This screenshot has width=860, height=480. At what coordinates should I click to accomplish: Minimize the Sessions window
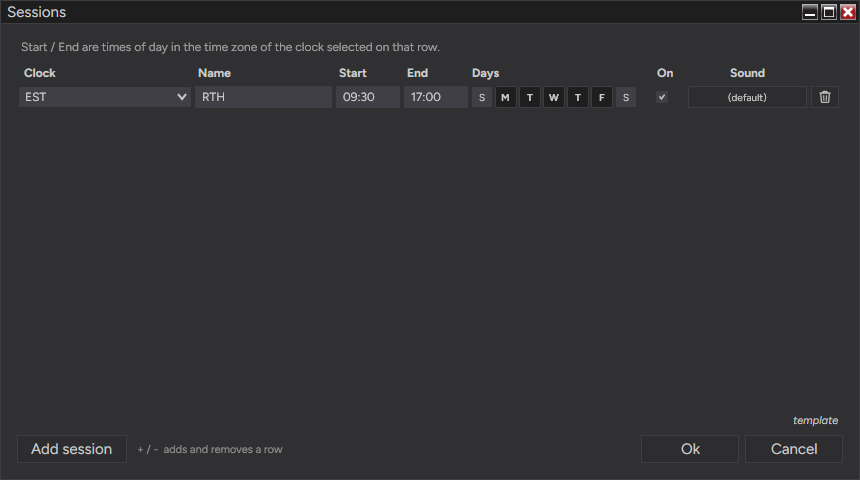pos(810,12)
